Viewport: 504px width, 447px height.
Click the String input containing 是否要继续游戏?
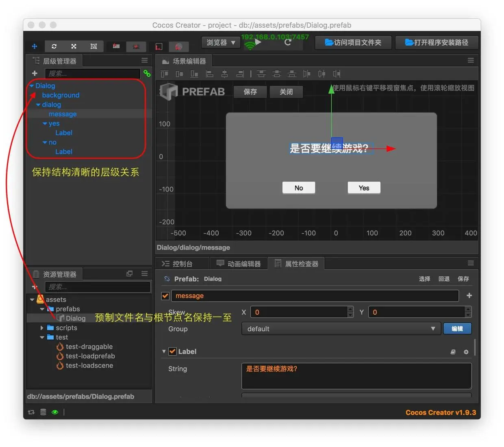click(x=356, y=376)
